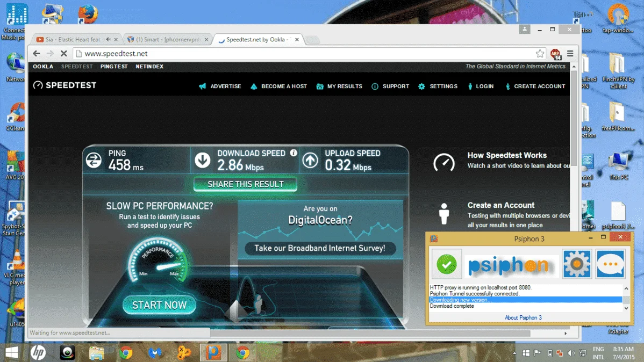Click the page vertical scrollbar up arrow
This screenshot has height=362, width=644.
574,67
